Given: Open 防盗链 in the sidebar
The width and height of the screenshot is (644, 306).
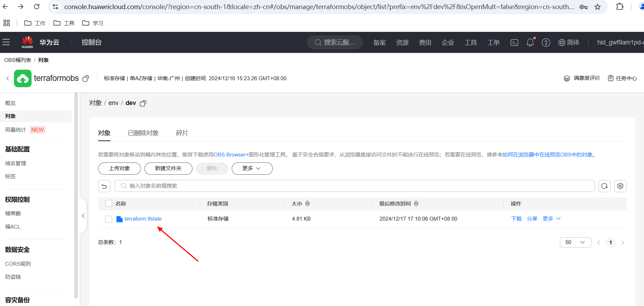Looking at the screenshot, I should pyautogui.click(x=13, y=277).
